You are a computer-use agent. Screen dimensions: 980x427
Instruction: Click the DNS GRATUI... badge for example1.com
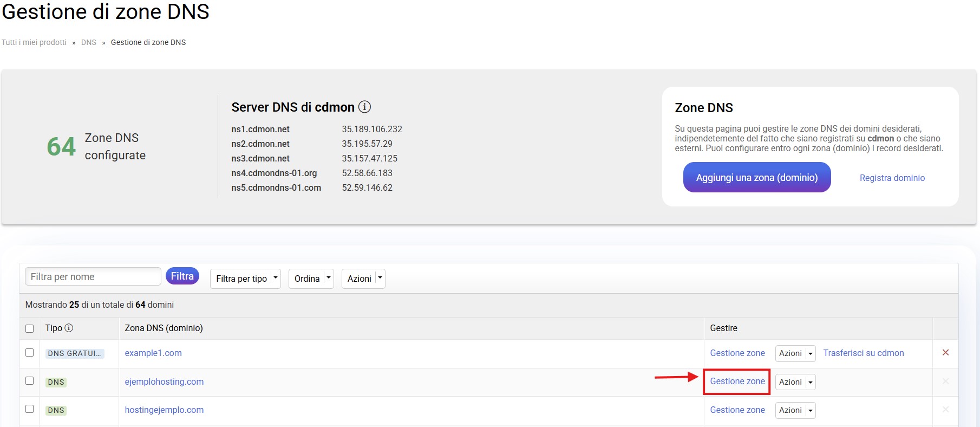[x=75, y=353]
